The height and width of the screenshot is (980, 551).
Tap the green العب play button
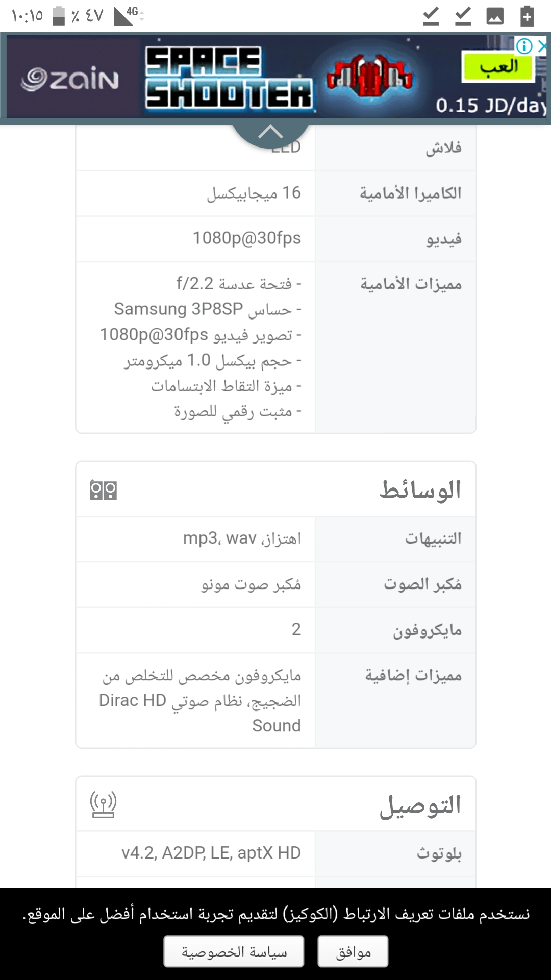pos(498,66)
